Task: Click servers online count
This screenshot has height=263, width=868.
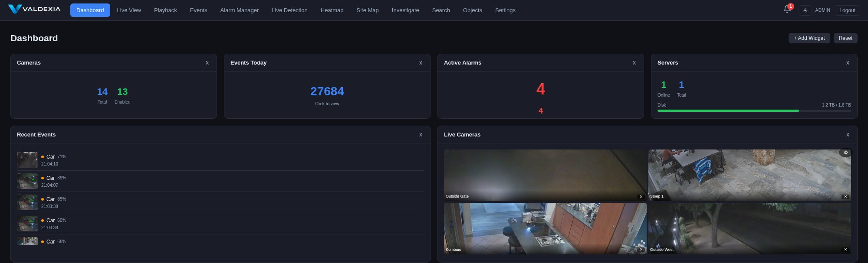Action: [663, 85]
